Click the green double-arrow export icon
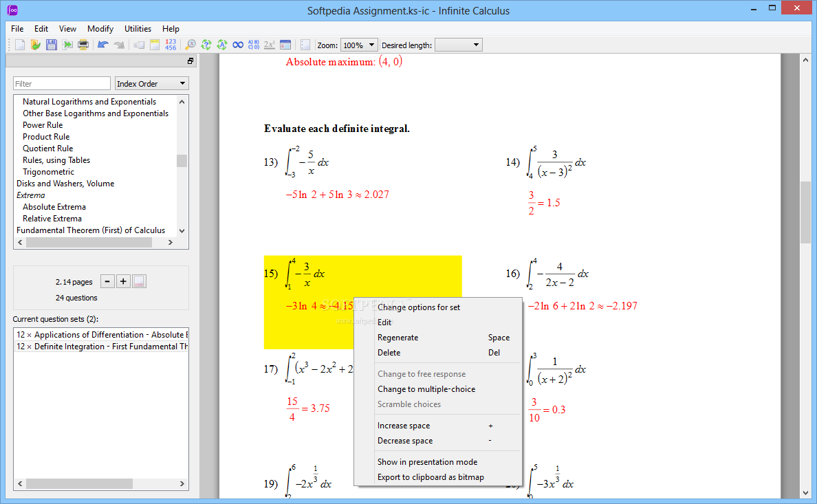Viewport: 817px width, 504px height. [x=67, y=45]
